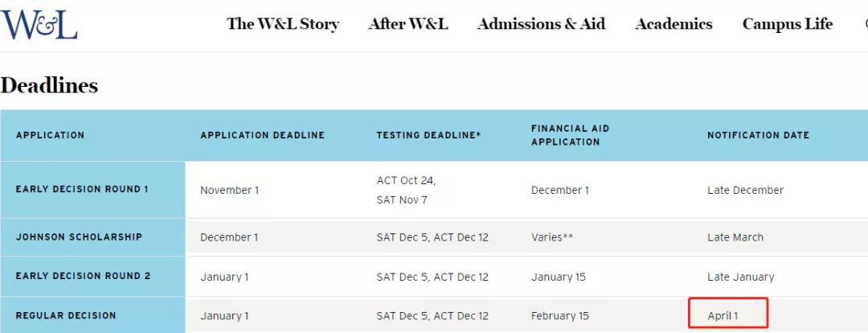Select the November 1 application deadline cell
Image resolution: width=868 pixels, height=333 pixels.
coord(229,191)
